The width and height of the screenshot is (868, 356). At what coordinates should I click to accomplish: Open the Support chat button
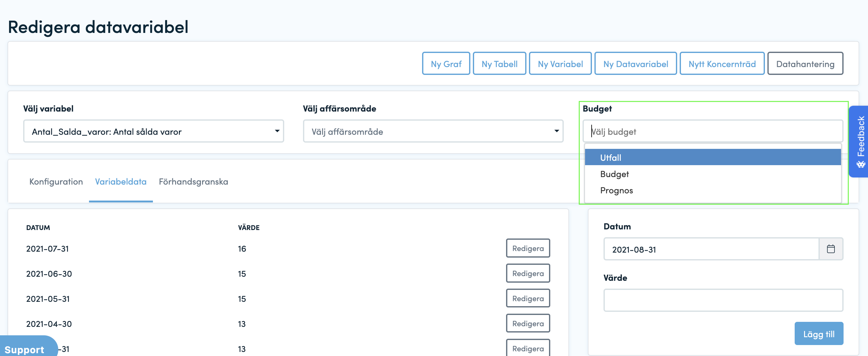coord(28,346)
